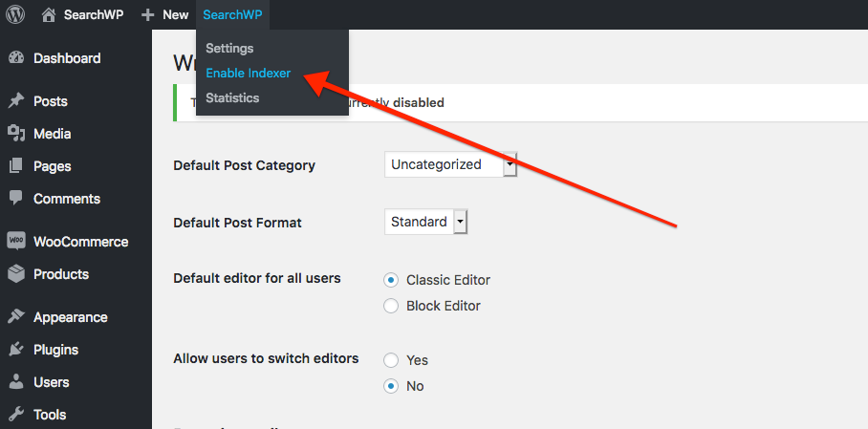Viewport: 868px width, 429px height.
Task: Open the SearchWP admin bar menu
Action: (x=232, y=15)
